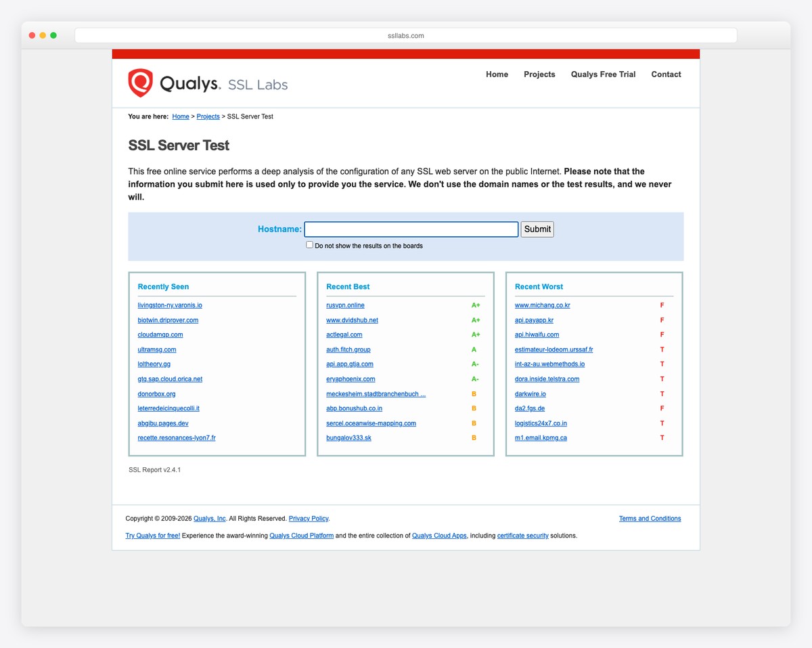The width and height of the screenshot is (812, 648).
Task: Open the Privacy Policy footer link
Action: [309, 519]
